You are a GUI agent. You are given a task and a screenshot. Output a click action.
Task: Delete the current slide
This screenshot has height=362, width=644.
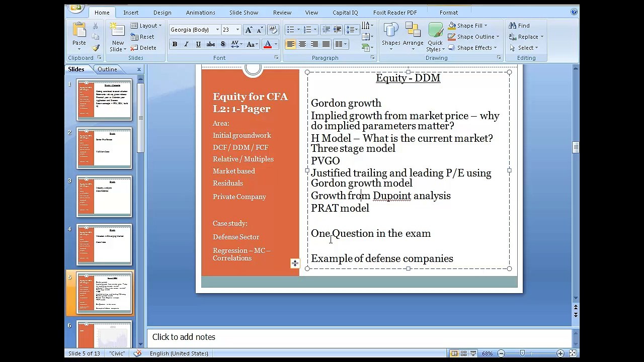(x=143, y=48)
